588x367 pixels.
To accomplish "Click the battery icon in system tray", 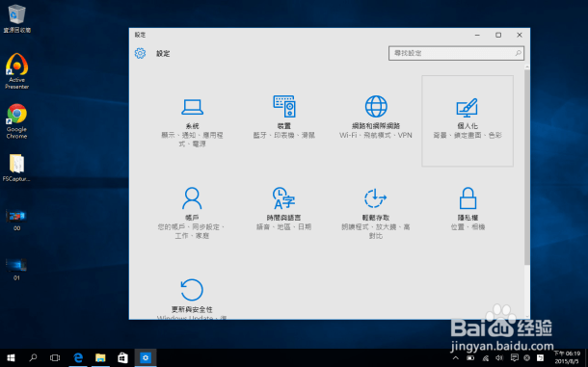I will [x=470, y=358].
